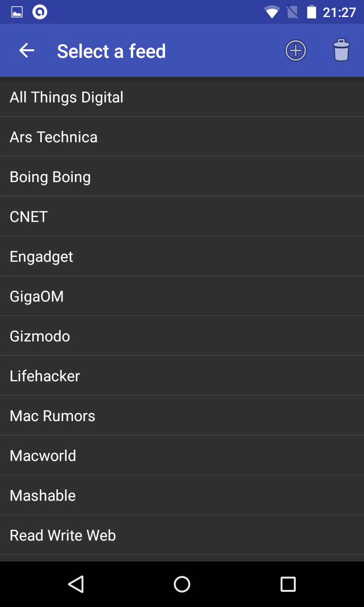
Task: Open recent apps square button
Action: click(288, 584)
